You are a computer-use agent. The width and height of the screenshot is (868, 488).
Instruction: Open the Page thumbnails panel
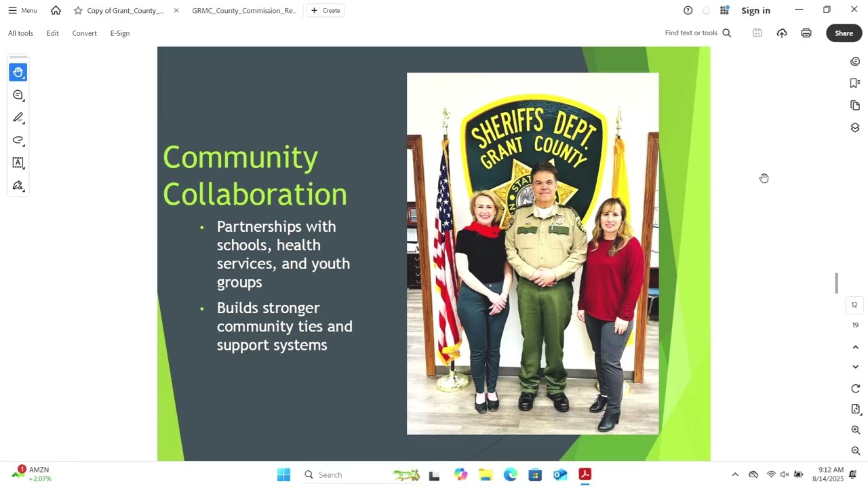point(855,105)
